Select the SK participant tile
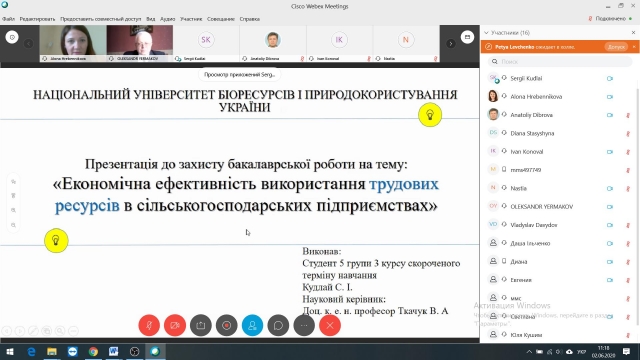The width and height of the screenshot is (640, 360). click(x=206, y=43)
